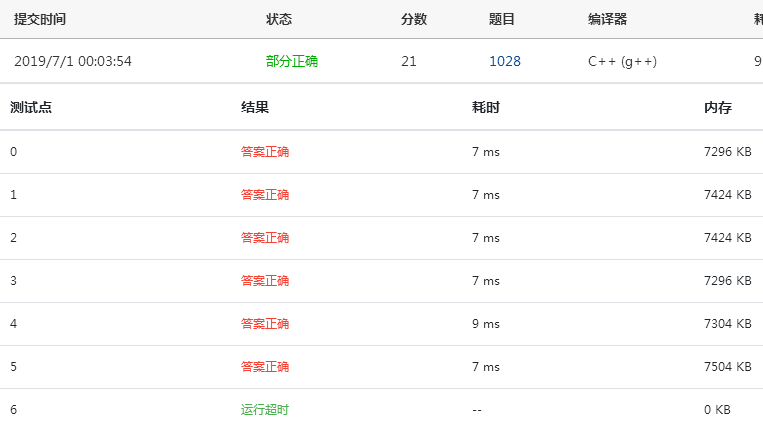Click the 运行超时 result for test point 6
This screenshot has width=763, height=429.
(265, 410)
